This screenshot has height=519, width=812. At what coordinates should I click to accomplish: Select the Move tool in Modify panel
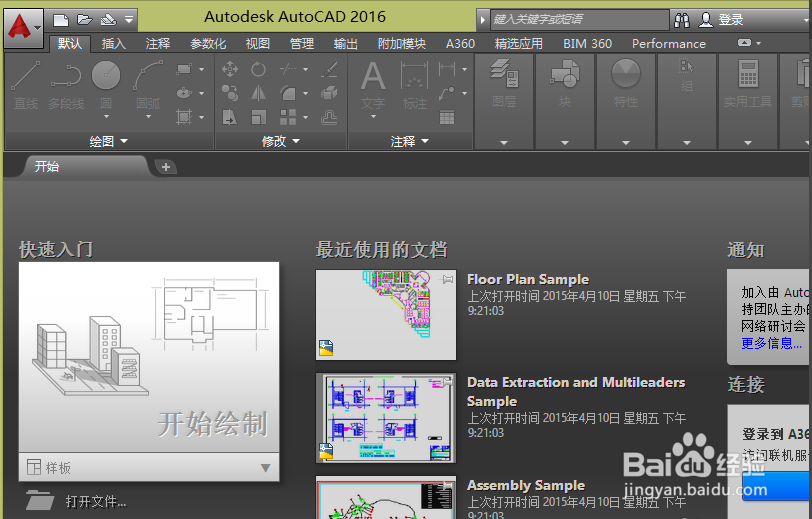230,69
